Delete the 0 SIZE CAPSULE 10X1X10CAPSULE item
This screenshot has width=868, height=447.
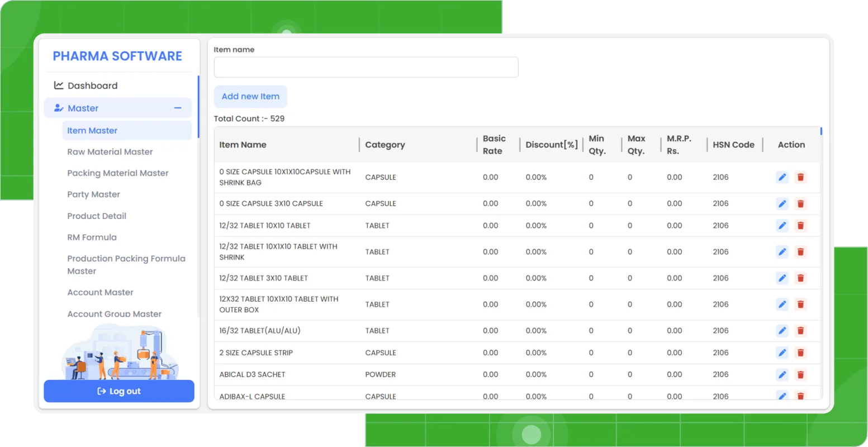pyautogui.click(x=800, y=177)
